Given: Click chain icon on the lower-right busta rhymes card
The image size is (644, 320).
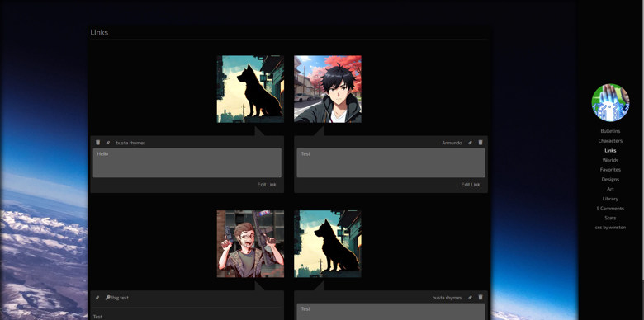Looking at the screenshot, I should pos(471,298).
